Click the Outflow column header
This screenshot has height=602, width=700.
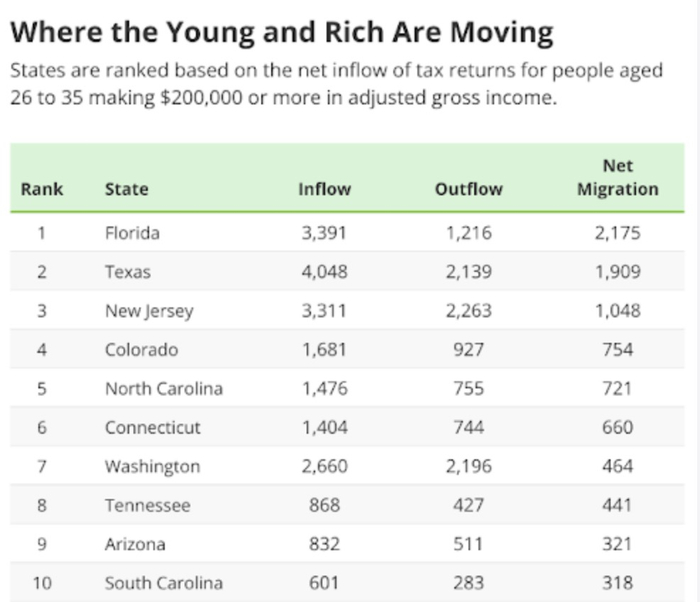[x=468, y=189]
